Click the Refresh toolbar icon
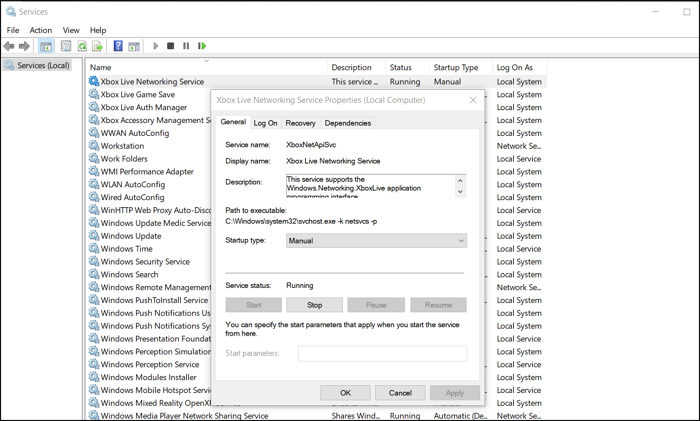The height and width of the screenshot is (421, 700). pos(82,46)
